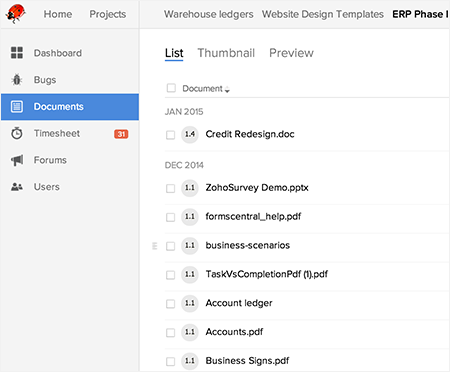Click the Bugs beetle icon
Image resolution: width=450 pixels, height=372 pixels.
click(x=17, y=80)
